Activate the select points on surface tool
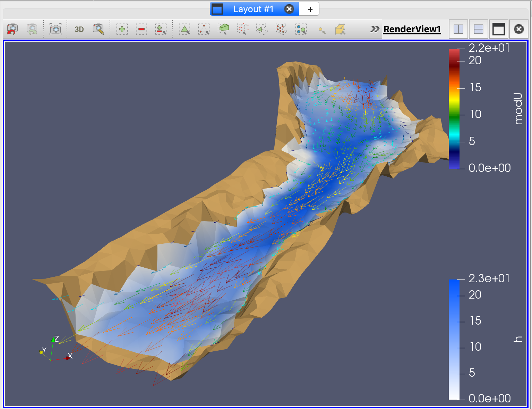Screen dimensions: 532x409 (x=204, y=30)
